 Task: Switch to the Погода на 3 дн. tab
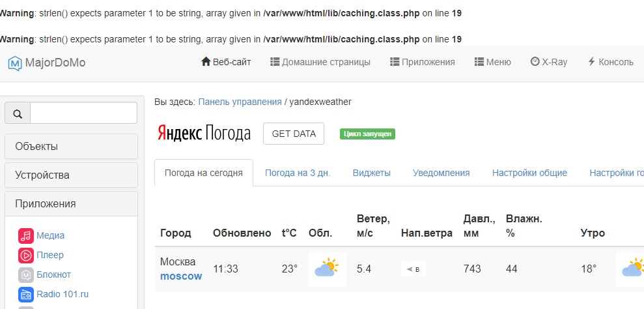coord(298,173)
